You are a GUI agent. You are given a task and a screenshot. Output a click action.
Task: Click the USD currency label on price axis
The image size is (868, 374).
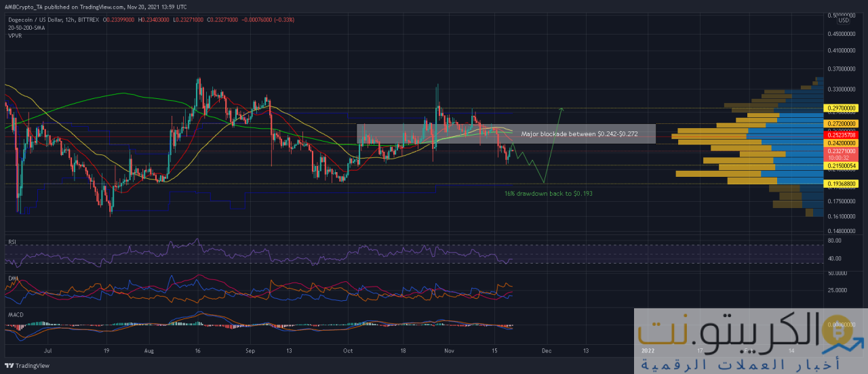tap(844, 20)
